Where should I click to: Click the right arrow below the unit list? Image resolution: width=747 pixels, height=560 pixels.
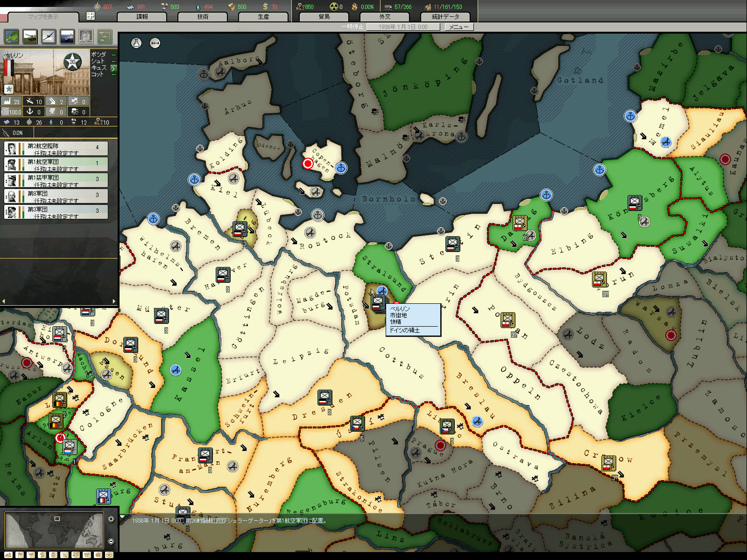(114, 301)
